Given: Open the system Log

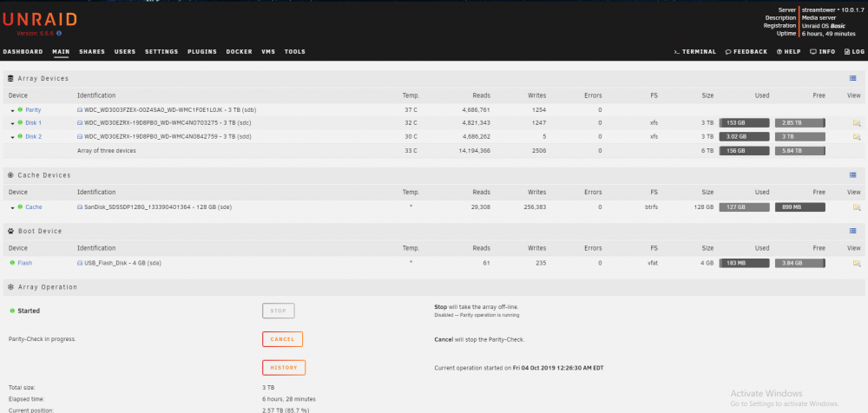Looking at the screenshot, I should [854, 51].
